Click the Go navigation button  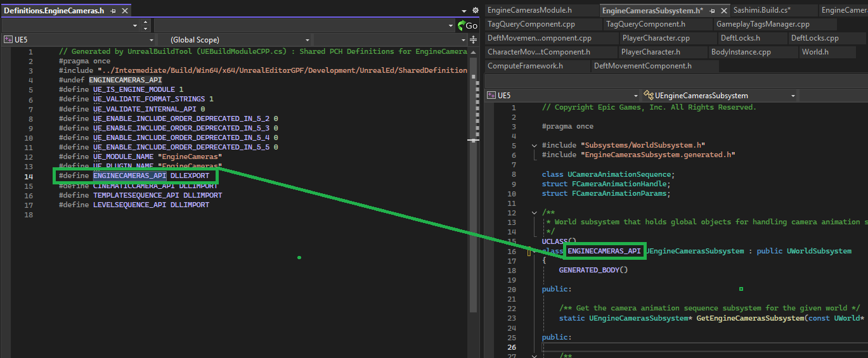point(467,25)
